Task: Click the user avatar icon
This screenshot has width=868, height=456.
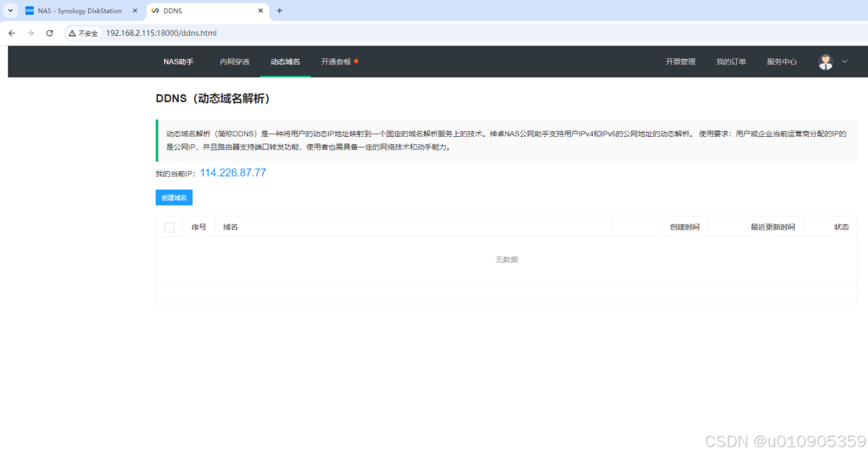Action: (x=825, y=62)
